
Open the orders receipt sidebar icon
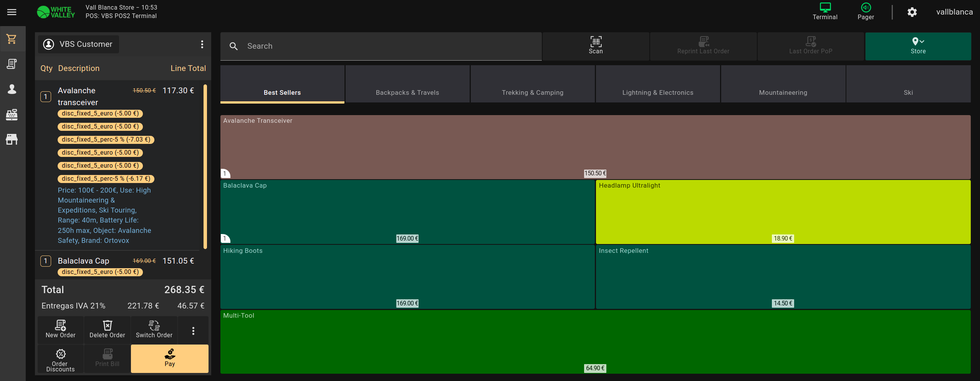[x=12, y=64]
